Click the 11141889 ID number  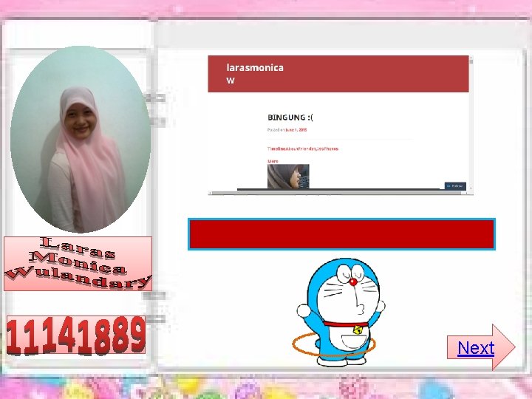point(76,335)
